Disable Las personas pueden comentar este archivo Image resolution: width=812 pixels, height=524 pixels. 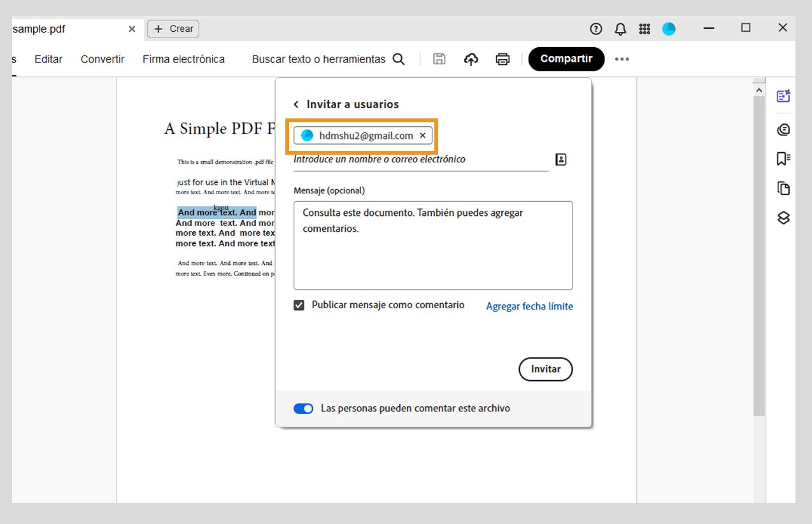click(304, 408)
